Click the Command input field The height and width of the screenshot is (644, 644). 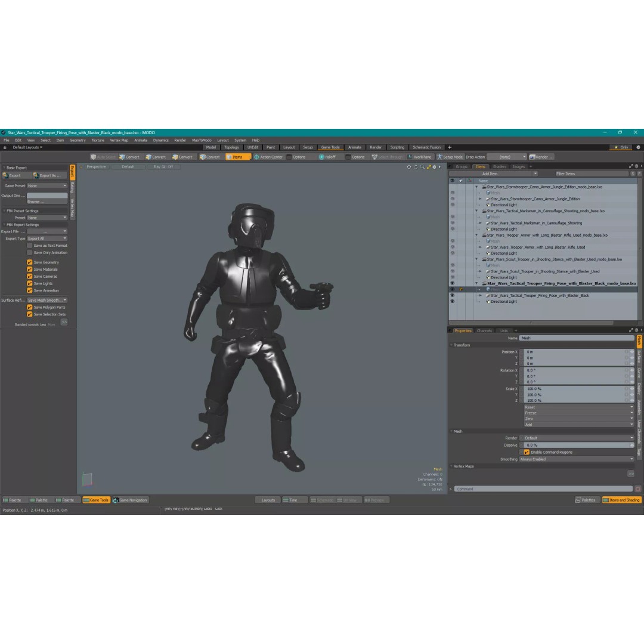543,489
